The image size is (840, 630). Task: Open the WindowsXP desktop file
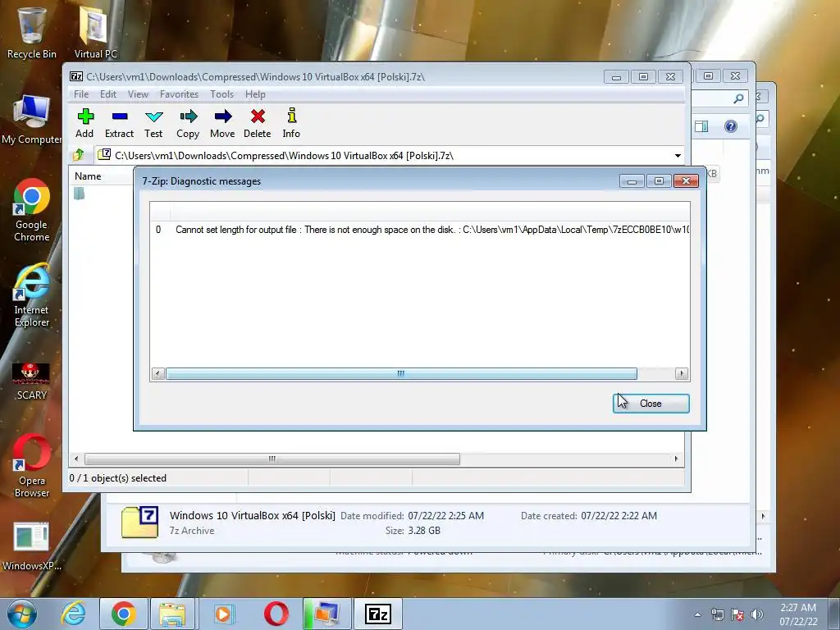click(32, 546)
